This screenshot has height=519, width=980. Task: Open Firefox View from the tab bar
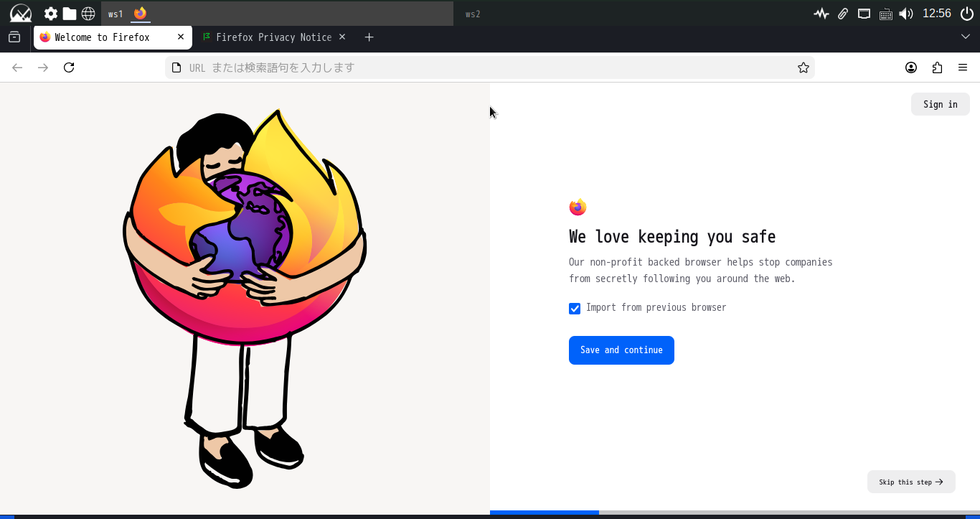pyautogui.click(x=14, y=37)
